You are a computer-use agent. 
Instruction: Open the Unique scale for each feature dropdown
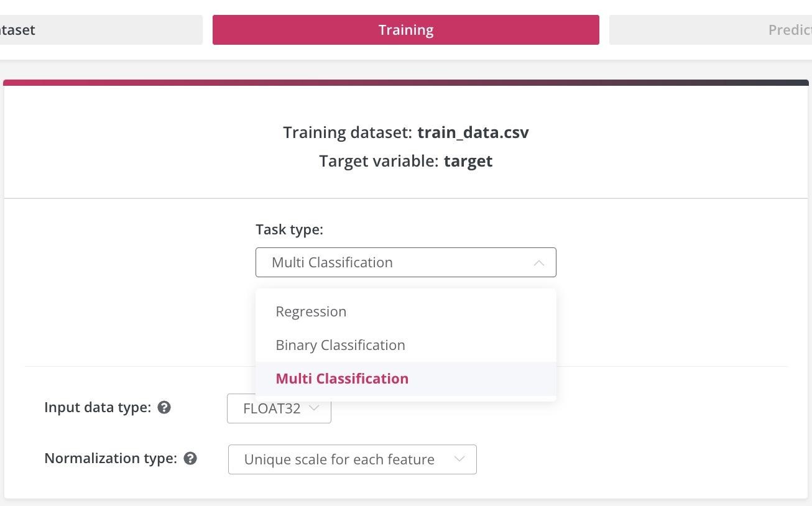[x=339, y=459]
